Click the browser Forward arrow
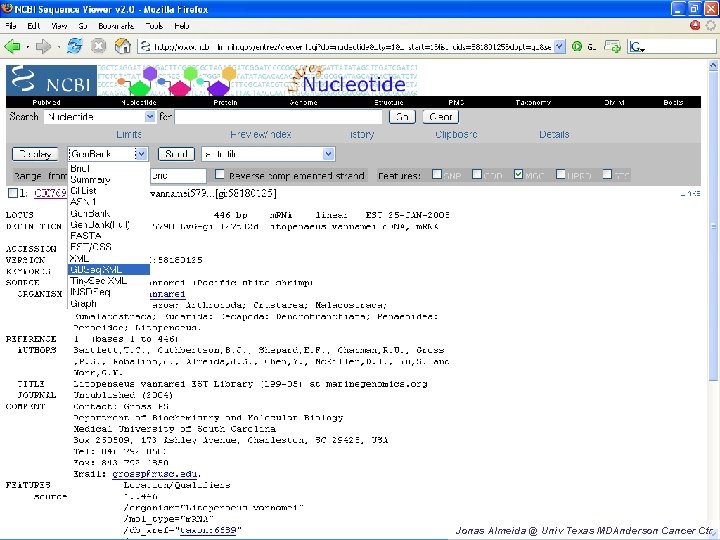The width and height of the screenshot is (720, 540). coord(43,46)
